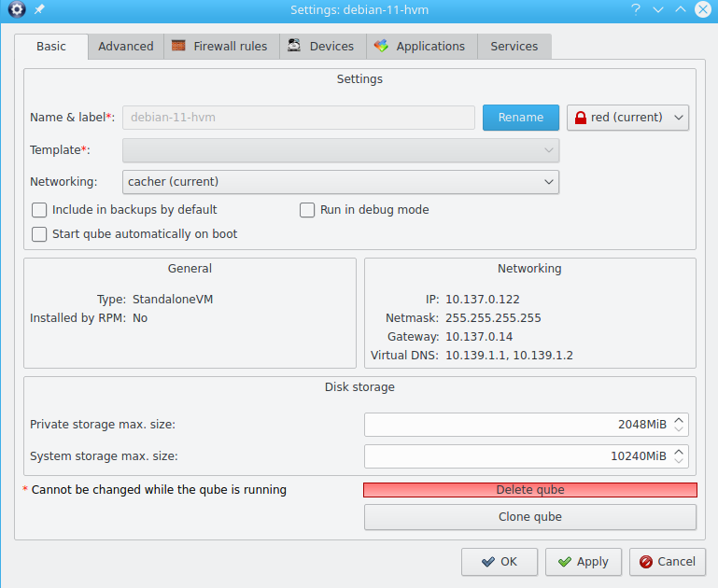The image size is (718, 588).
Task: Toggle Run in debug mode checkbox
Action: point(307,210)
